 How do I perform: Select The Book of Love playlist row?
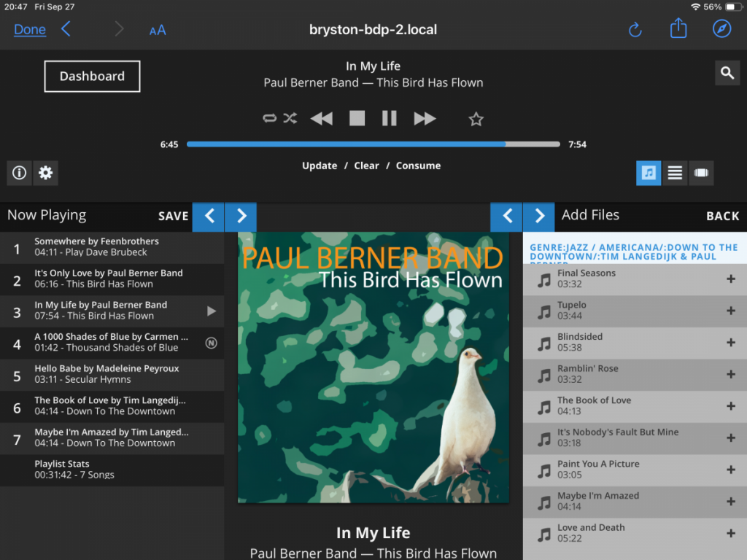pyautogui.click(x=112, y=407)
